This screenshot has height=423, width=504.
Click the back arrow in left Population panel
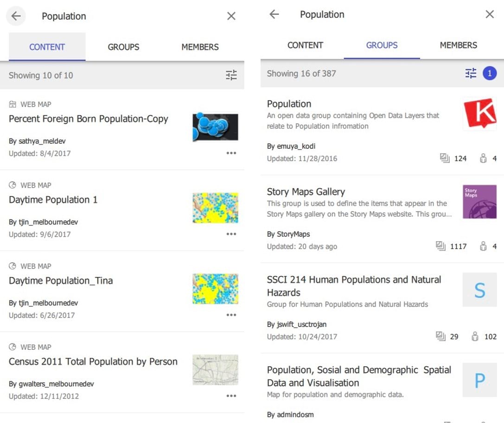(x=16, y=16)
